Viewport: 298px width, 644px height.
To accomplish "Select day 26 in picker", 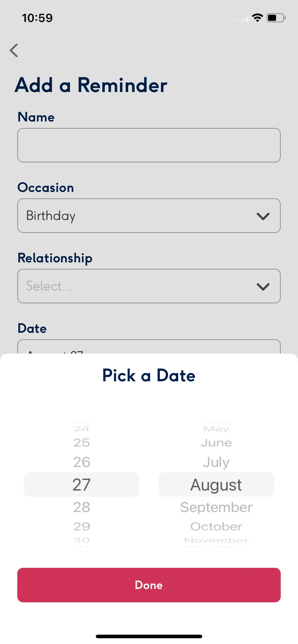I will (x=82, y=462).
